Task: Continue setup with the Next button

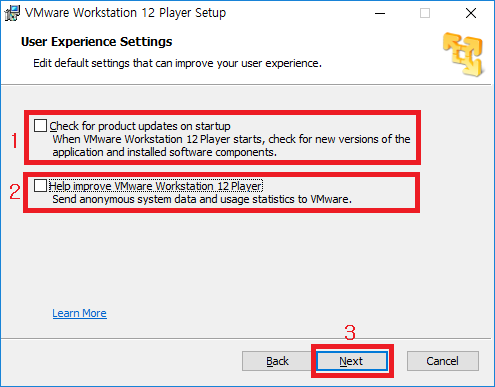Action: (352, 361)
